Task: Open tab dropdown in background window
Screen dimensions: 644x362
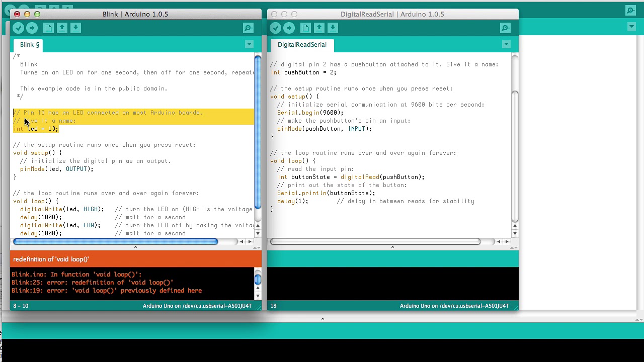Action: coord(632,27)
